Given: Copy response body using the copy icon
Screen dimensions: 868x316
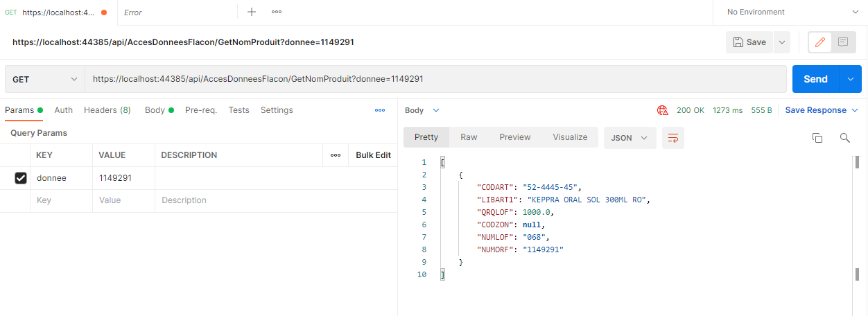Looking at the screenshot, I should pyautogui.click(x=817, y=138).
